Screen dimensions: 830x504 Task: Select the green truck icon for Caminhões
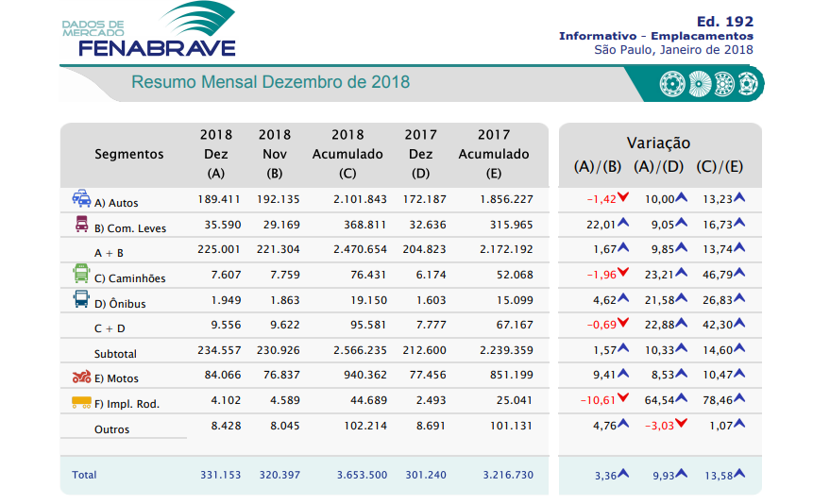(x=81, y=274)
